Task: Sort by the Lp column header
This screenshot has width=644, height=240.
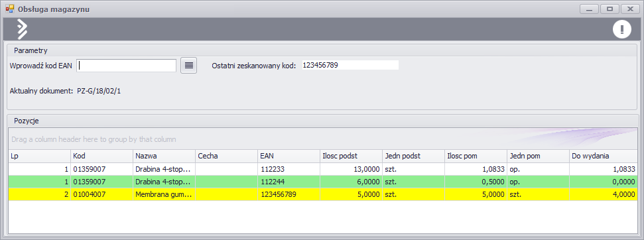Action: [x=39, y=156]
